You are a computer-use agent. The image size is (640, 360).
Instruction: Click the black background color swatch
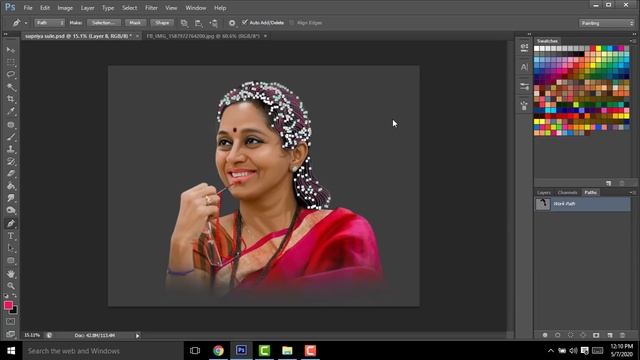pyautogui.click(x=14, y=311)
